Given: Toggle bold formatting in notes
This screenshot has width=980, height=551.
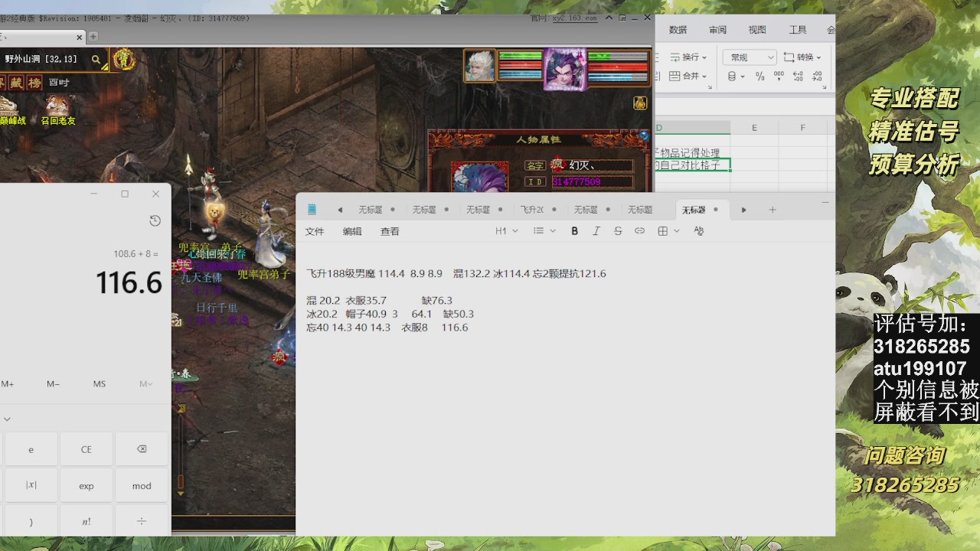Looking at the screenshot, I should (575, 231).
